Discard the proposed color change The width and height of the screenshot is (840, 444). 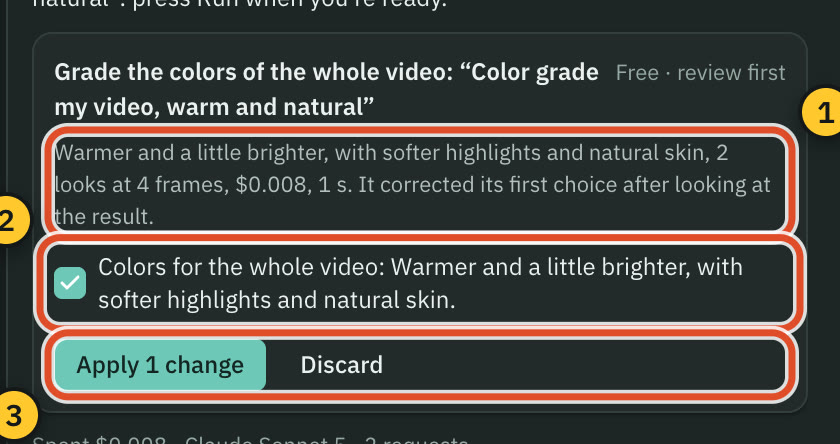342,365
